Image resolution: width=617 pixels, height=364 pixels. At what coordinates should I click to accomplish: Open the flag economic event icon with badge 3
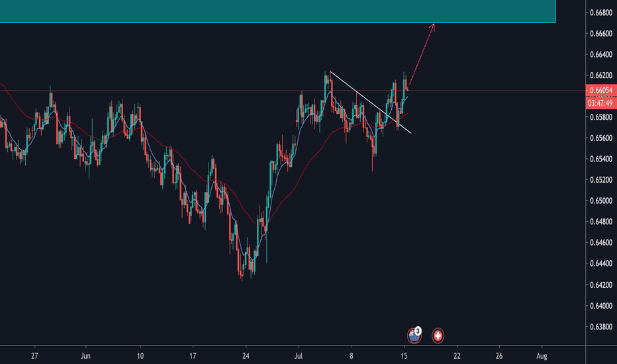tap(414, 336)
